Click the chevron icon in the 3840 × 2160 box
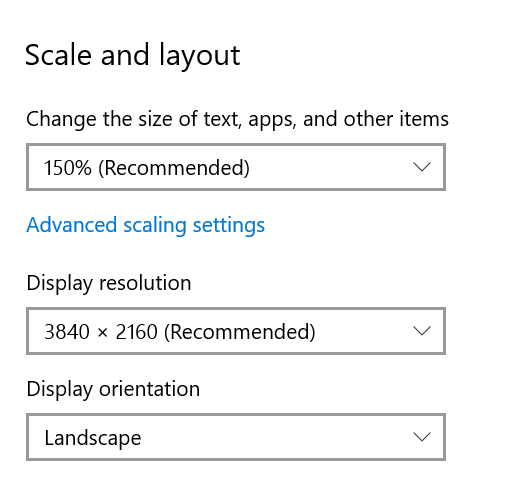The height and width of the screenshot is (482, 505). coord(422,331)
